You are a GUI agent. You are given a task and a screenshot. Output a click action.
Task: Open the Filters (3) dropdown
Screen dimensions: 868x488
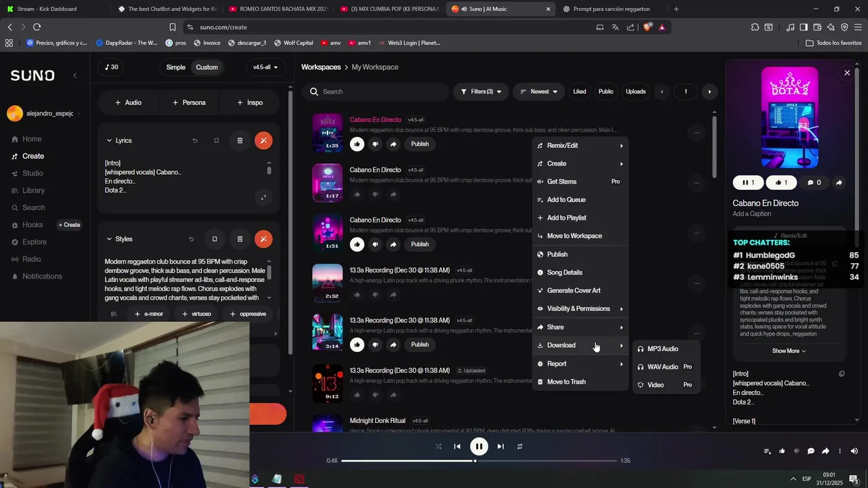point(481,91)
